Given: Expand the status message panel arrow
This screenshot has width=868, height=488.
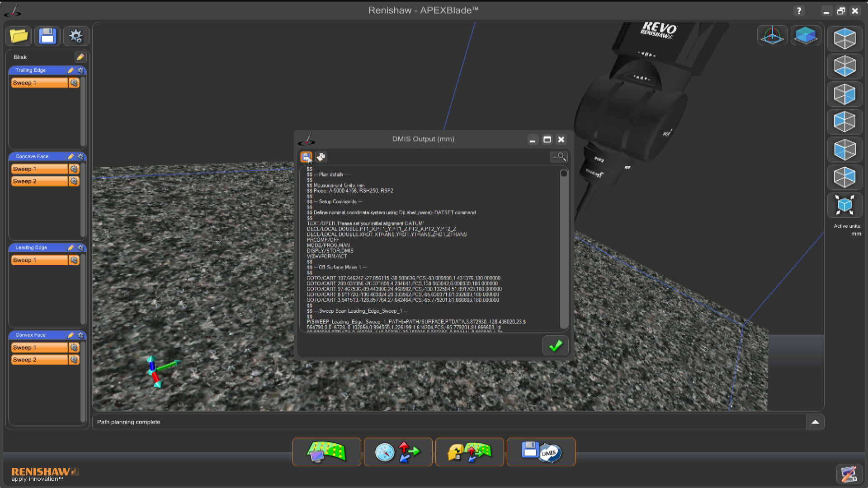Looking at the screenshot, I should coord(815,422).
